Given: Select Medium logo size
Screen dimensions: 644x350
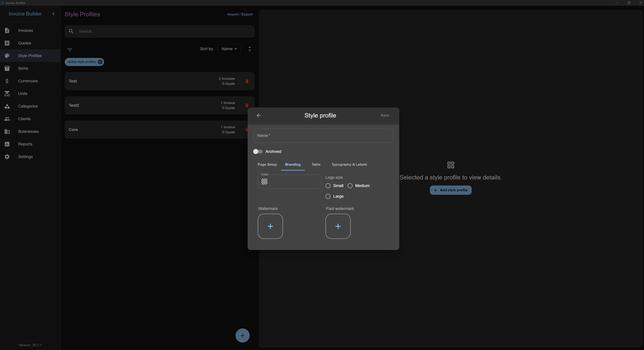Looking at the screenshot, I should pos(350,186).
